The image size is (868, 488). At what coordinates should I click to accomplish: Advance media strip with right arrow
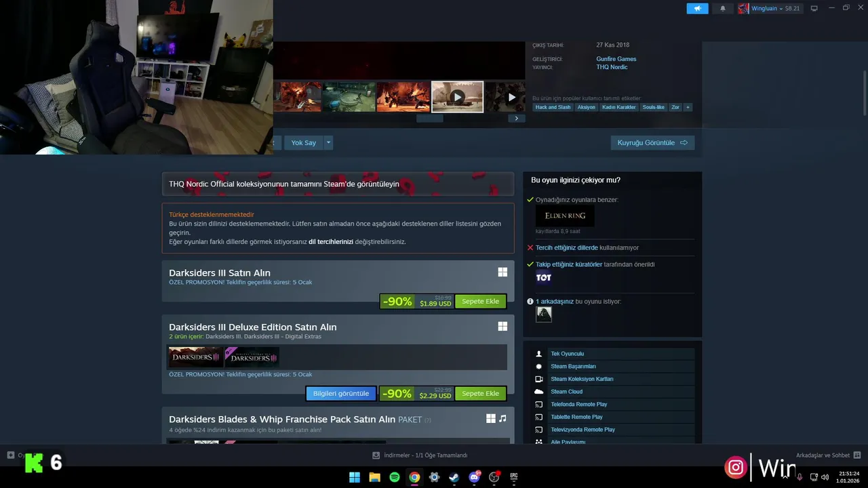pos(516,118)
